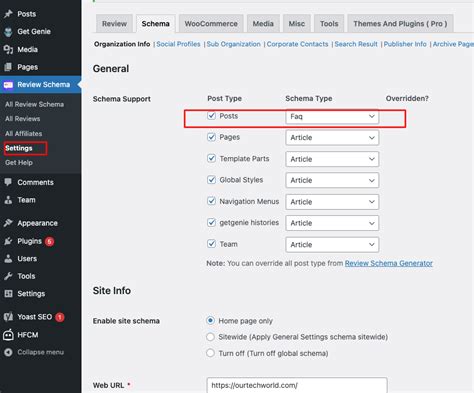Screen dimensions: 474x393
Task: Click the Plugins update count badge
Action: pos(50,241)
